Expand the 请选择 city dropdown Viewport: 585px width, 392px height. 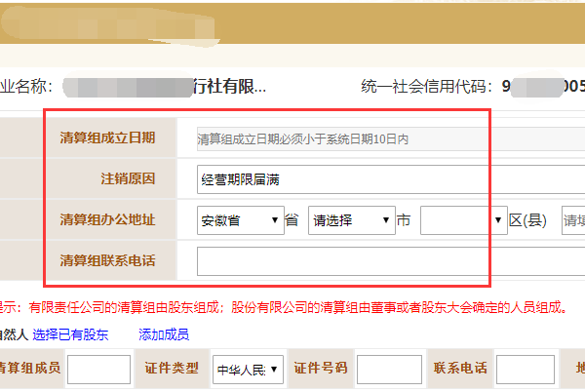click(x=351, y=220)
